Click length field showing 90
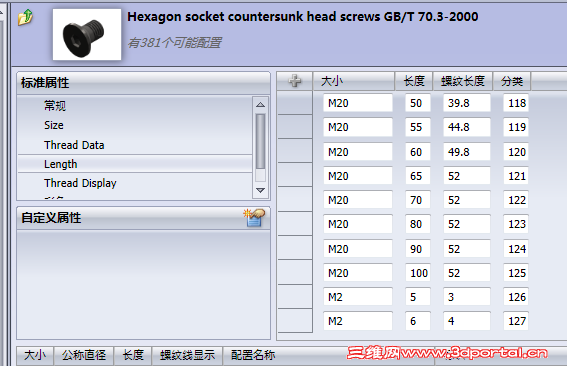This screenshot has width=567, height=366. pyautogui.click(x=418, y=249)
